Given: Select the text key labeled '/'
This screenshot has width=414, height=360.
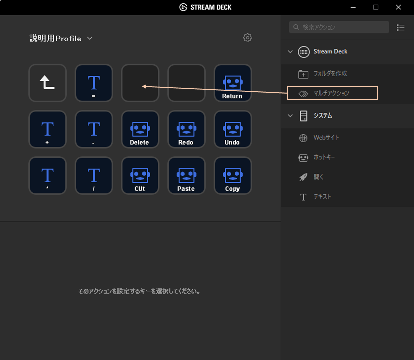Looking at the screenshot, I should tap(94, 176).
